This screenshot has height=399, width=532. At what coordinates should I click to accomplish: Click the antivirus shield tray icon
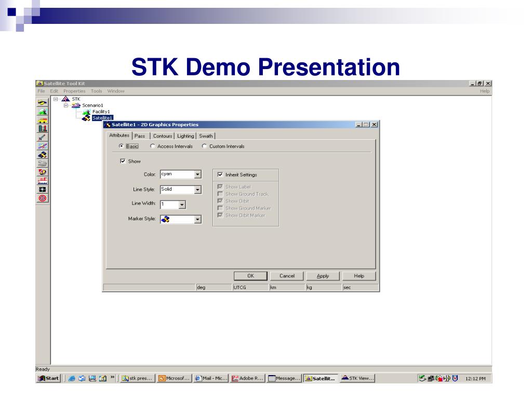coord(455,378)
